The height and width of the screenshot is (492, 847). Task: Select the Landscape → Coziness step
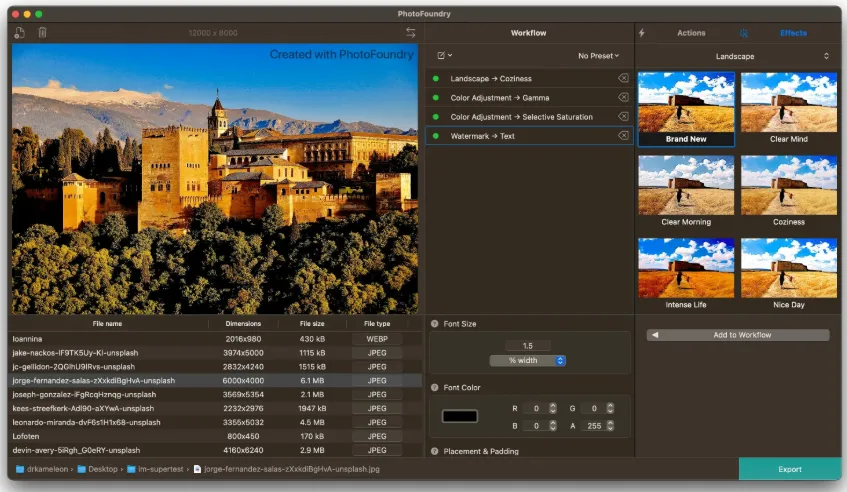pyautogui.click(x=529, y=78)
